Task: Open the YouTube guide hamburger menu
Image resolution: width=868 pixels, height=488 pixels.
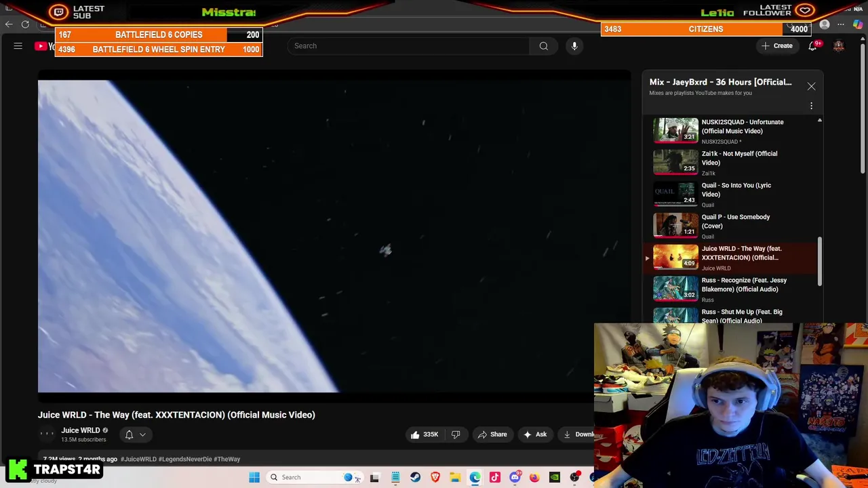Action: (x=18, y=46)
